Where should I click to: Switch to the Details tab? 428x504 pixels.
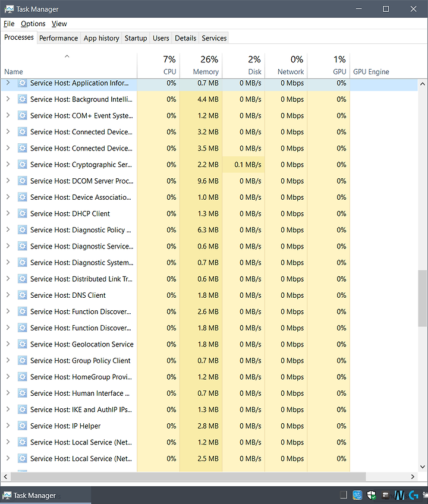[x=185, y=38]
